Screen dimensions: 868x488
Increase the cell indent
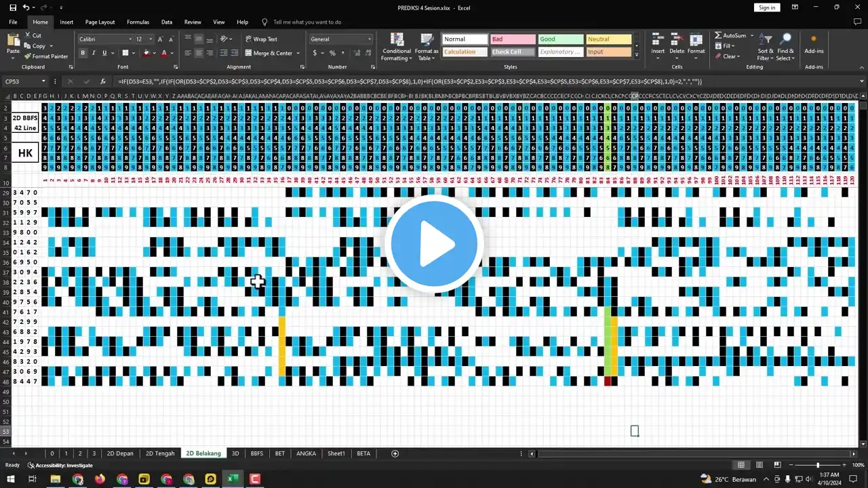click(233, 53)
